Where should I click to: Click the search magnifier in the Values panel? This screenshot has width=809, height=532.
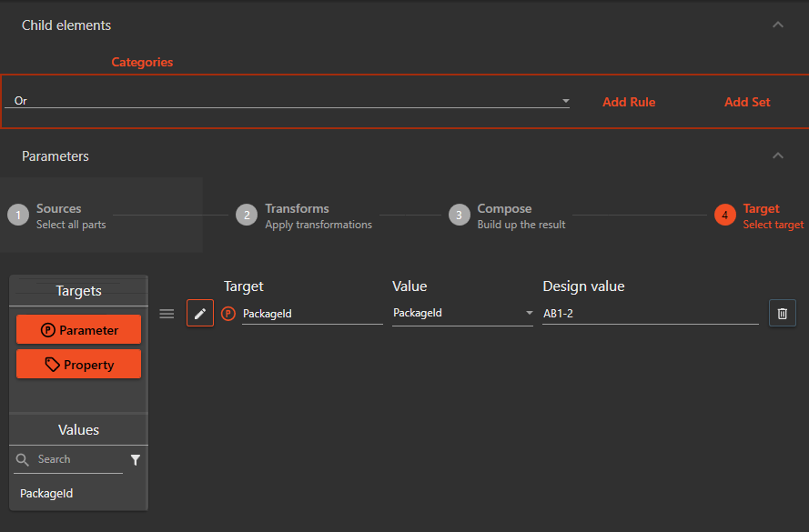point(22,459)
